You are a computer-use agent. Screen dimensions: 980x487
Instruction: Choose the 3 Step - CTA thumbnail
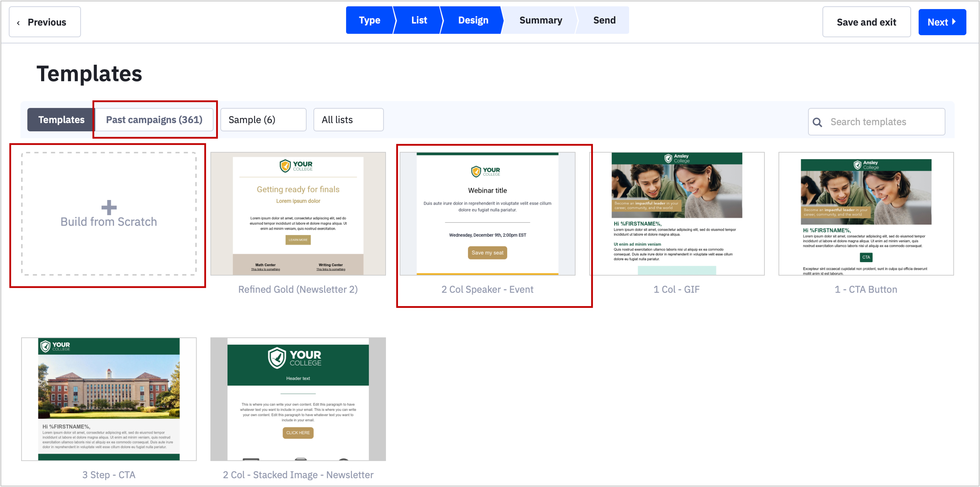pyautogui.click(x=109, y=399)
